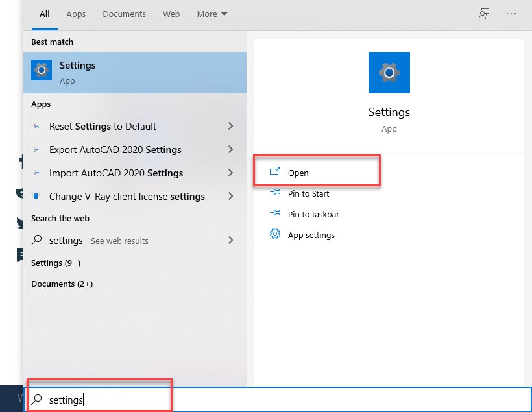Expand Change V-Ray client license settings arrow
Image resolution: width=532 pixels, height=412 pixels.
pos(231,196)
